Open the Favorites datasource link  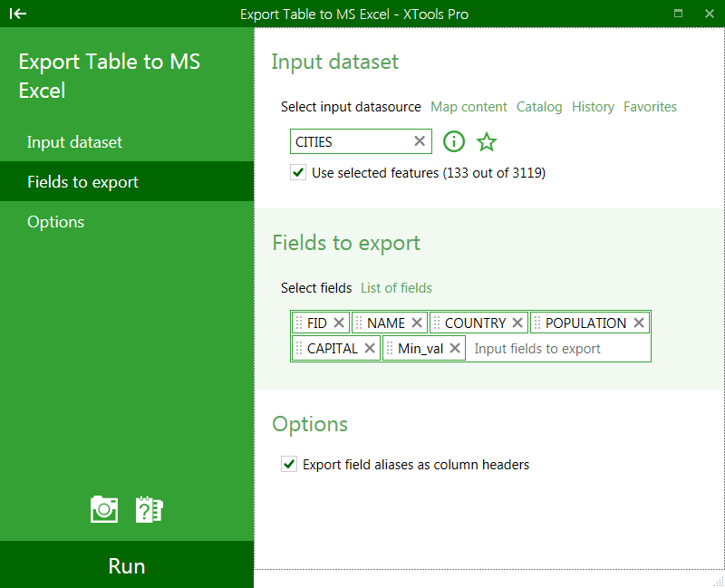[650, 107]
